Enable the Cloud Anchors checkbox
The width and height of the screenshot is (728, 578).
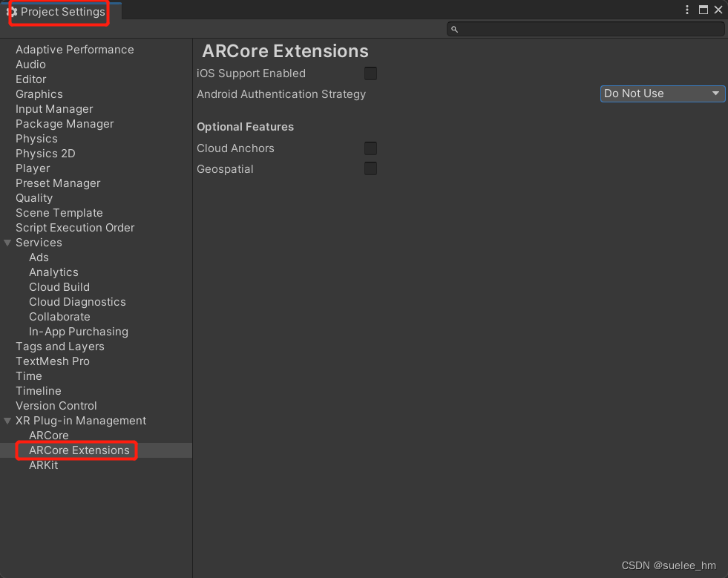[370, 148]
